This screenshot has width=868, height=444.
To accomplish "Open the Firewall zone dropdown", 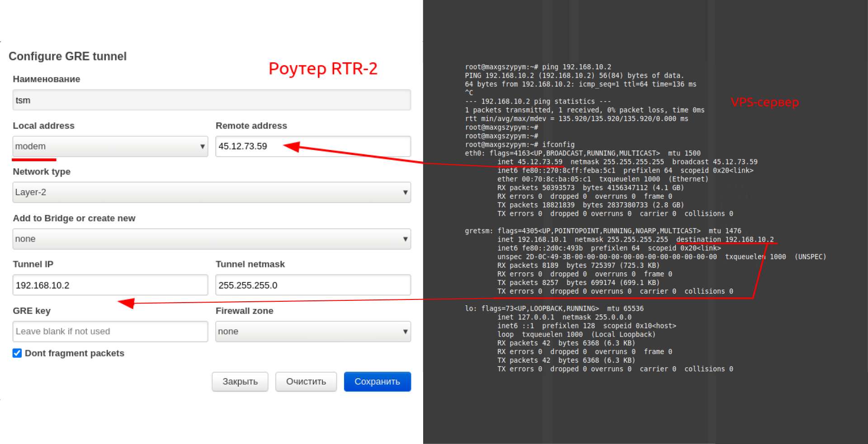I will pos(313,332).
